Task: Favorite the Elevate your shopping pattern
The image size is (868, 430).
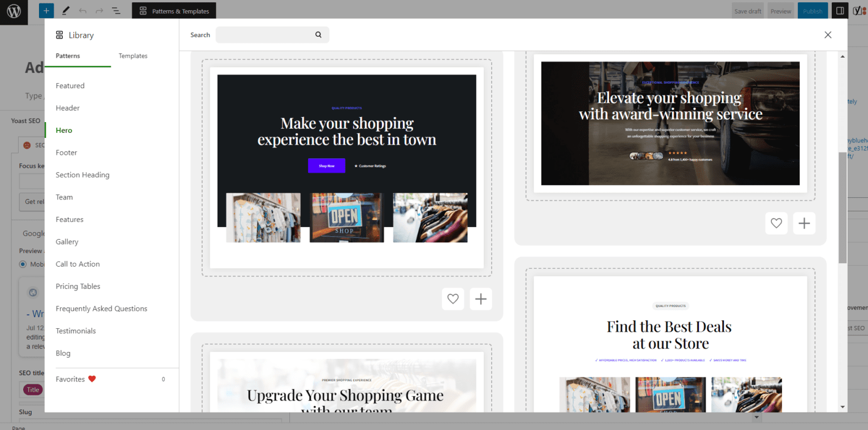Action: coord(776,223)
